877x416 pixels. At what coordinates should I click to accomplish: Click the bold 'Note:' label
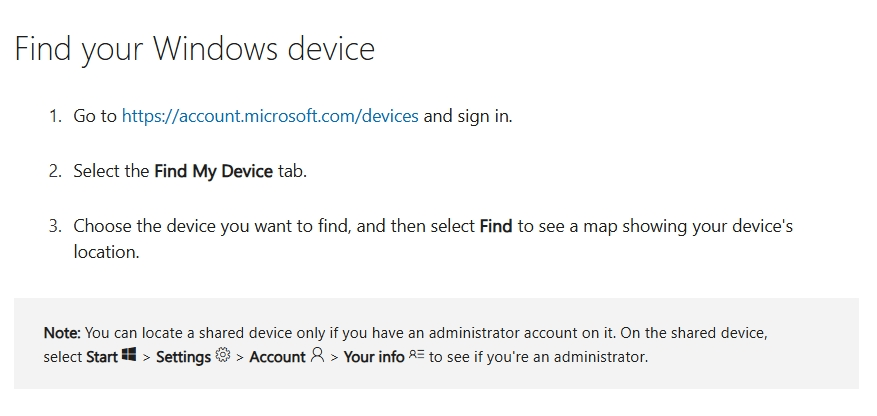[x=63, y=332]
